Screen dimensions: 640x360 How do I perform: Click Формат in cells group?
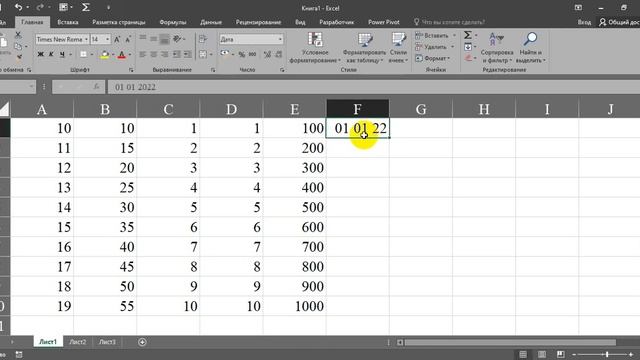click(x=433, y=58)
